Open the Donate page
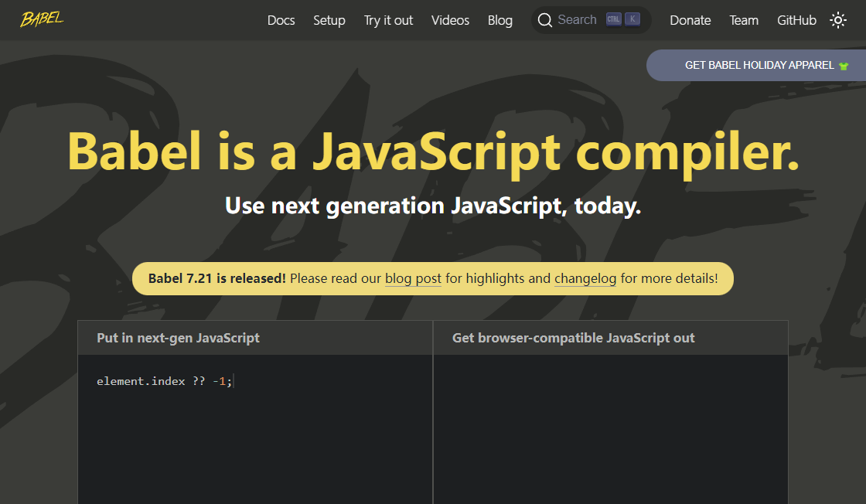Viewport: 866px width, 504px height. click(690, 20)
